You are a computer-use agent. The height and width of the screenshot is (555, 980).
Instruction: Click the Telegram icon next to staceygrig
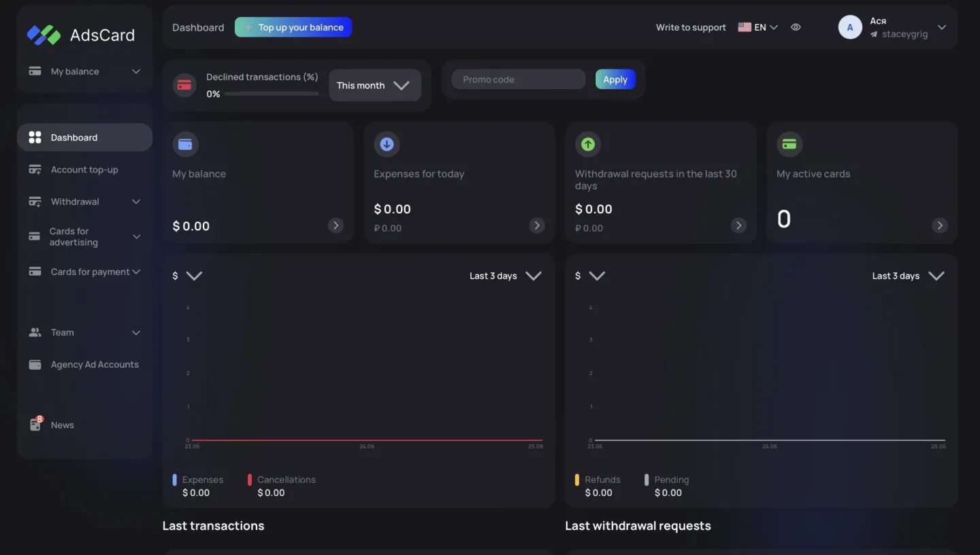click(875, 34)
